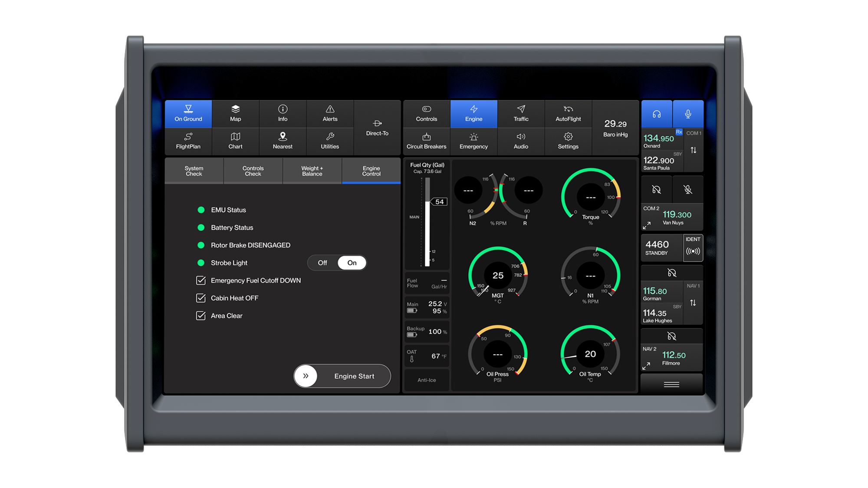Click the headset icon at top right
868x488 pixels.
(x=657, y=114)
